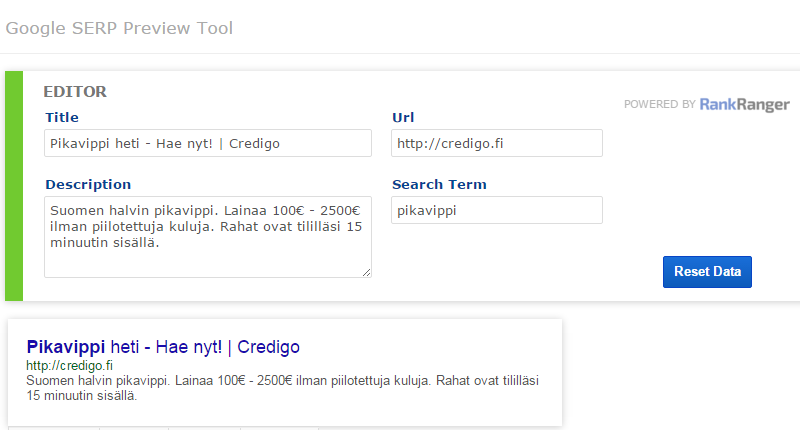
Task: Click the Description text area
Action: [208, 237]
